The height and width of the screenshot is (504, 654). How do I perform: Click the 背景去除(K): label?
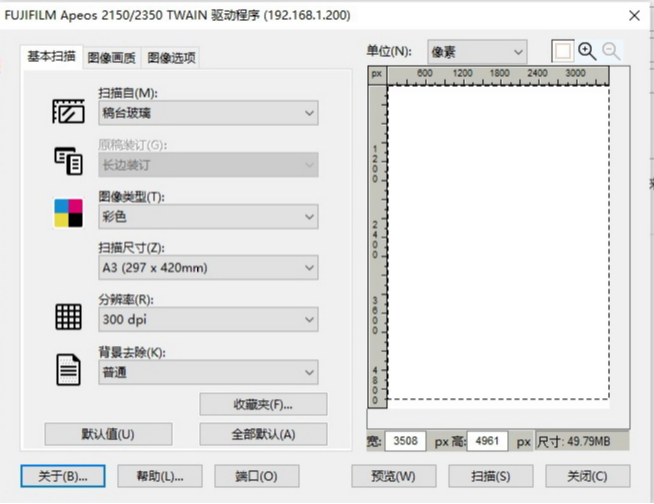click(132, 352)
